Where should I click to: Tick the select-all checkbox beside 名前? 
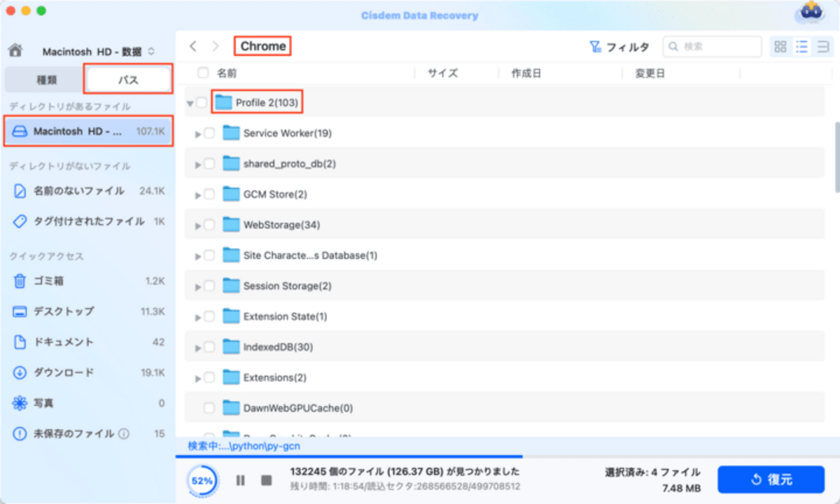coord(204,73)
